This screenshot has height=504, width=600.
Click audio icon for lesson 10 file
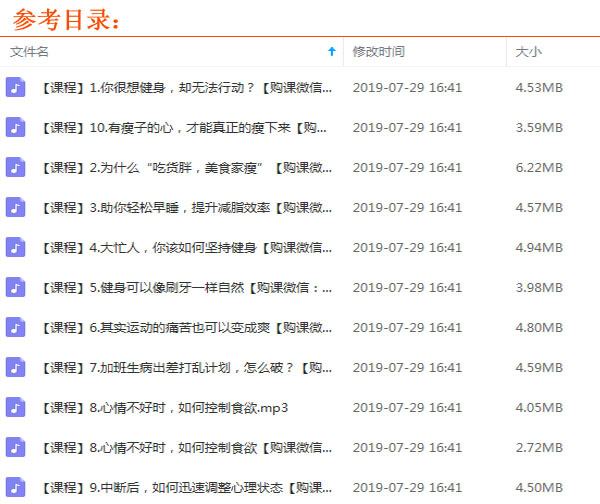pyautogui.click(x=15, y=127)
